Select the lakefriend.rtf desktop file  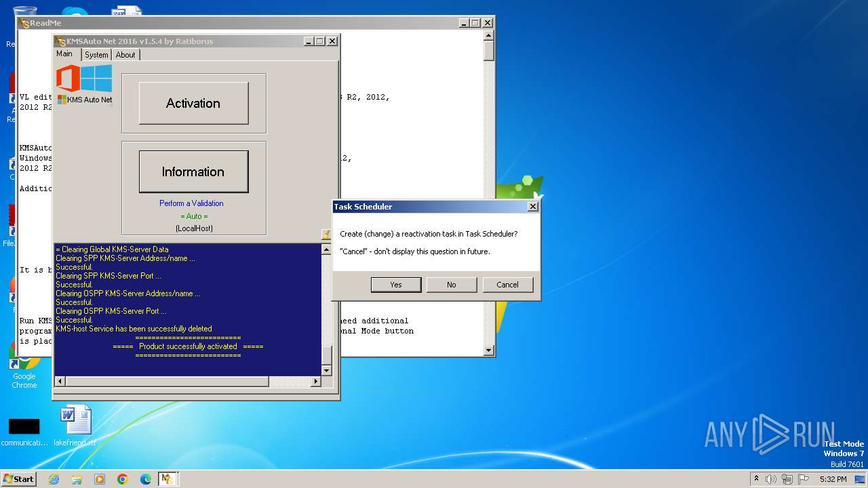click(x=75, y=426)
